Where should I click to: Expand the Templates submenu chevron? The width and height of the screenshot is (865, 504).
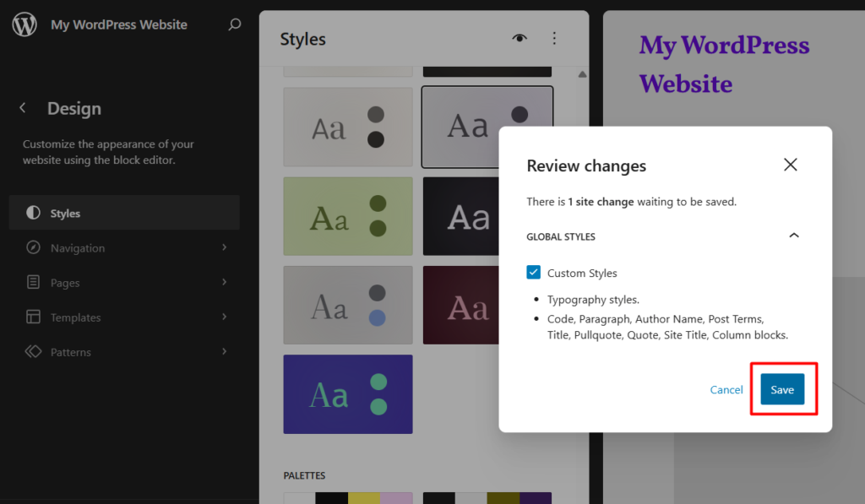[x=225, y=317]
